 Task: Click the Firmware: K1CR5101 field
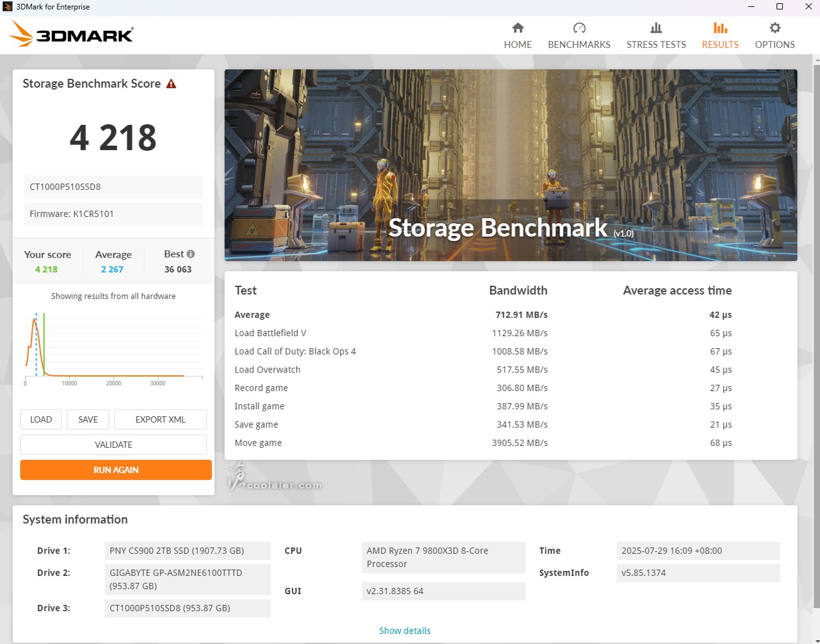point(114,214)
